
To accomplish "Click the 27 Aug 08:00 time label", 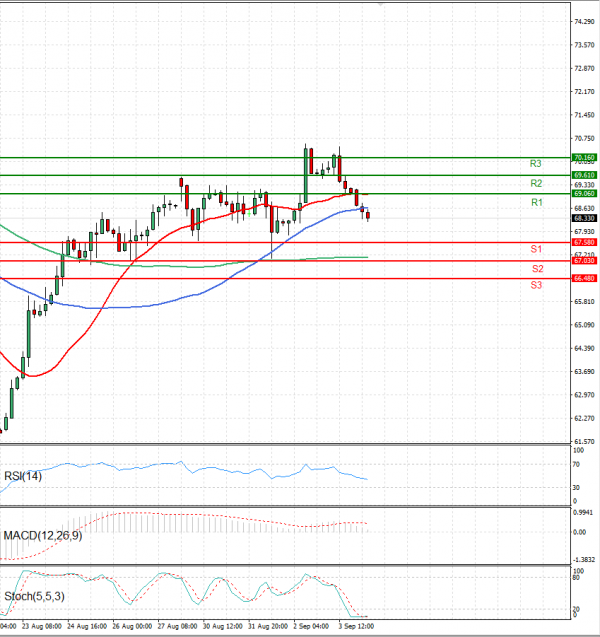I will pos(177,626).
